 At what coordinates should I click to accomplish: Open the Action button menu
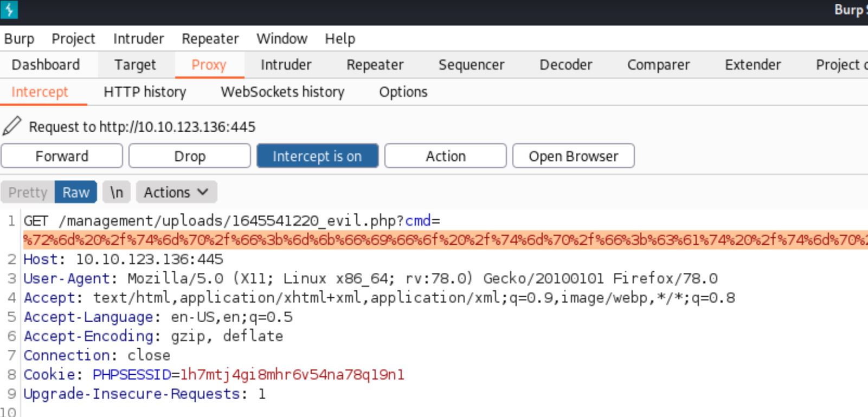[x=445, y=156]
